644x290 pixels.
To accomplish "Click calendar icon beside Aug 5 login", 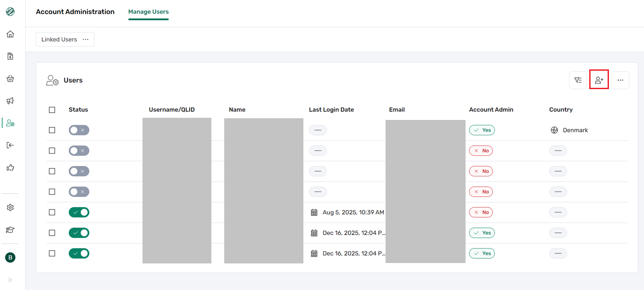I will point(314,212).
